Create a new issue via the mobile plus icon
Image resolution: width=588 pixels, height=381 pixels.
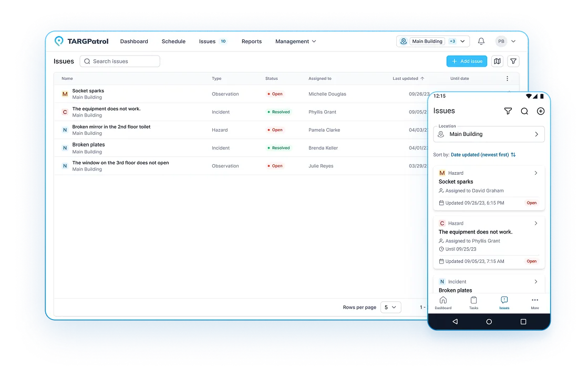click(540, 111)
